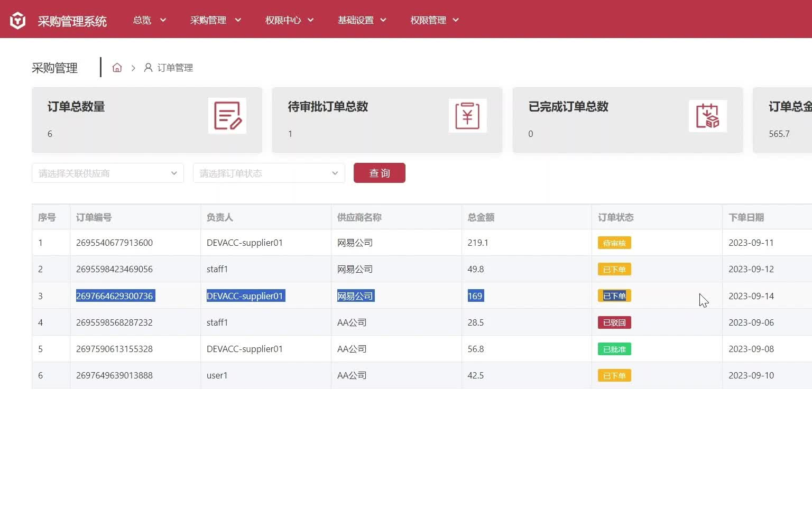This screenshot has width=812, height=508.
Task: Click the 已下单 tag in highlighted row 3
Action: (x=614, y=296)
